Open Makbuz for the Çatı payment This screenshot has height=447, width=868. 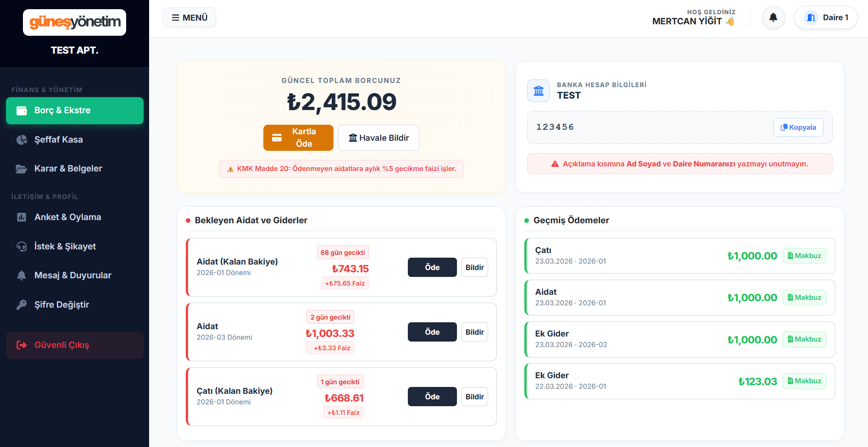(x=804, y=256)
